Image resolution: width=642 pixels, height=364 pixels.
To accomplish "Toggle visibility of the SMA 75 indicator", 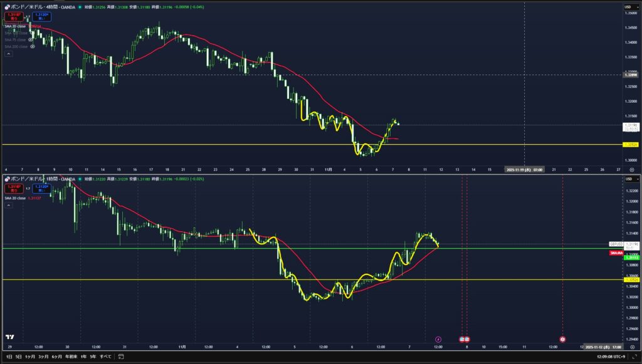I will [30, 39].
